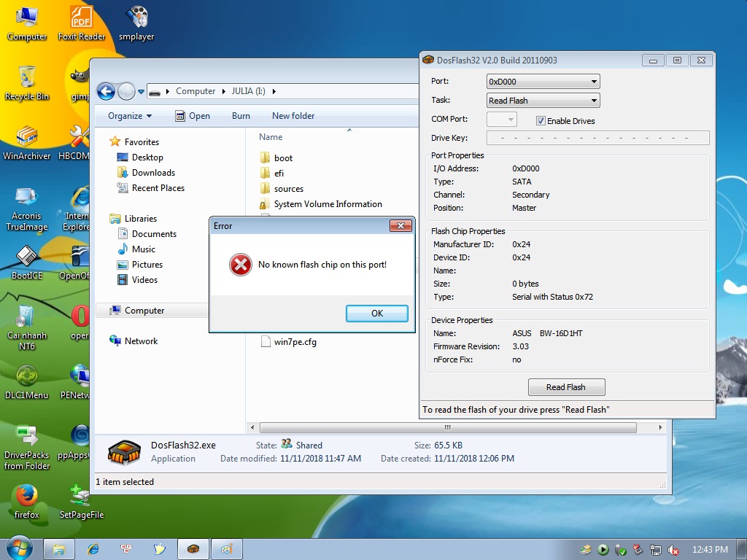Click the Name column header

point(271,137)
